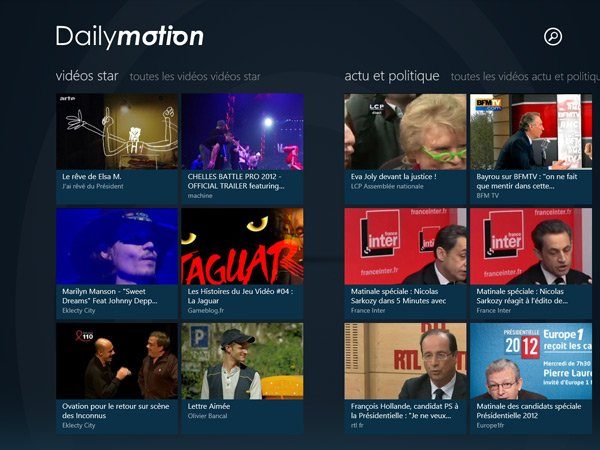Play François Hollande candidat PS video
The image size is (600, 450).
click(x=406, y=378)
